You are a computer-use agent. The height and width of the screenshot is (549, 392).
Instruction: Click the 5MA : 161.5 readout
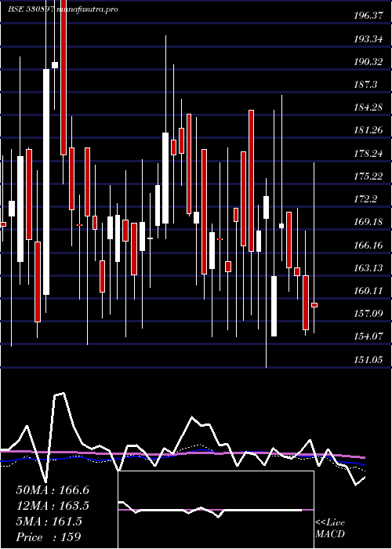tap(49, 522)
